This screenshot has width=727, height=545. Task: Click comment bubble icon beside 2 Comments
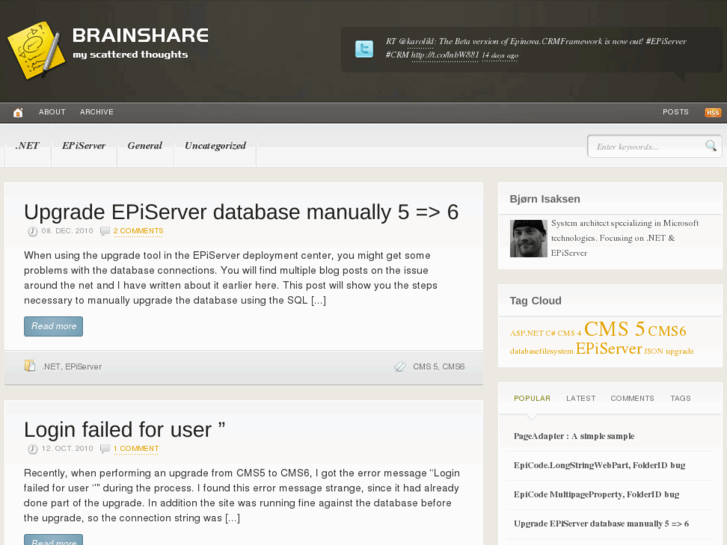(105, 231)
